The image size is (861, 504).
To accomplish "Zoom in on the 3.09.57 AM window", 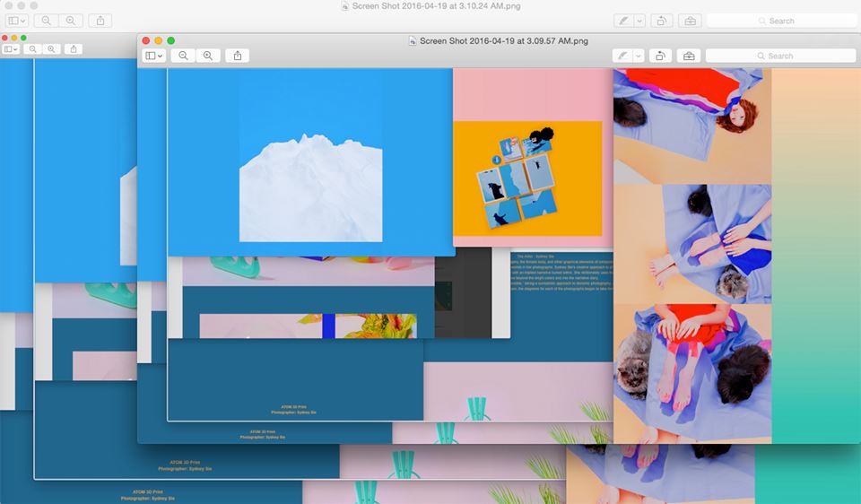I will point(208,56).
